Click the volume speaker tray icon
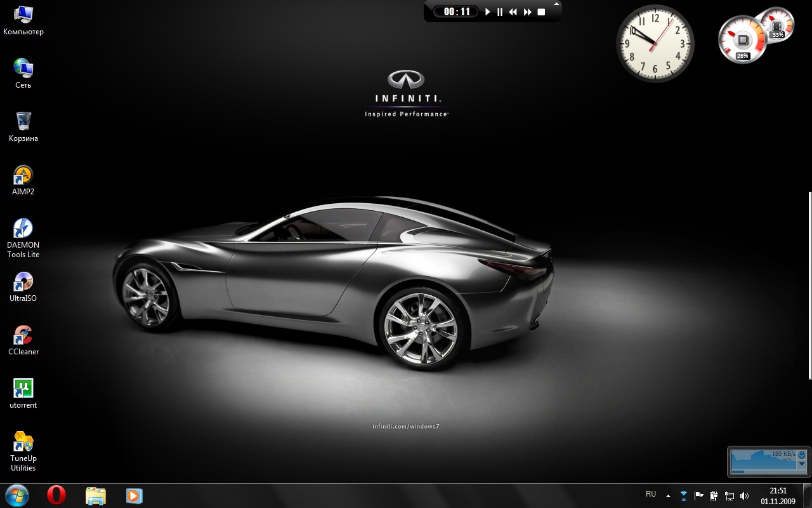The image size is (812, 508). [x=744, y=496]
